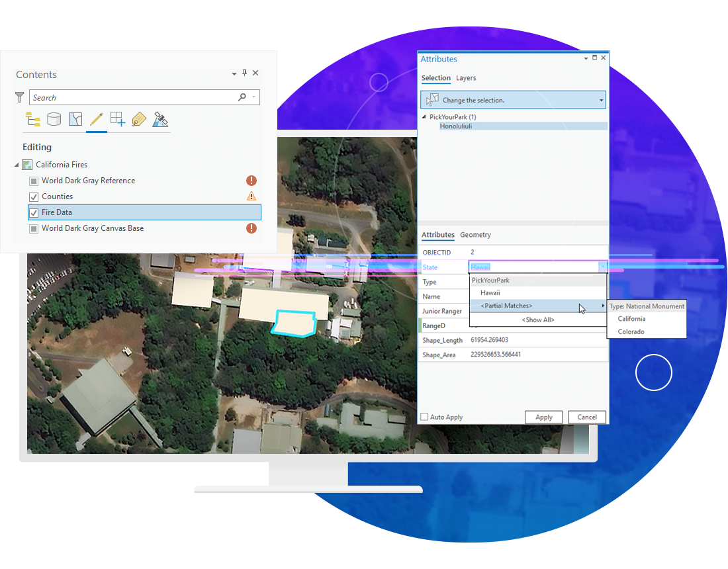The height and width of the screenshot is (569, 728).
Task: Open the State field dropdown
Action: [602, 267]
